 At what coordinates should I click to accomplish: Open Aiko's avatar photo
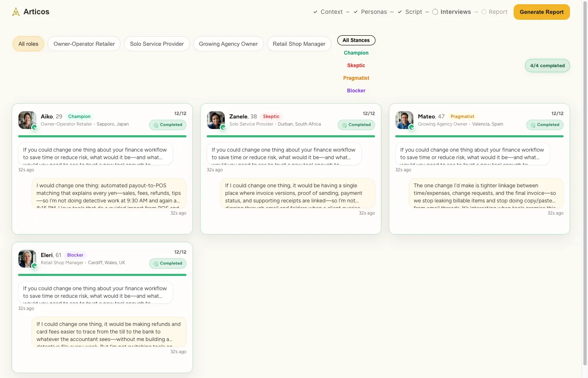click(27, 120)
